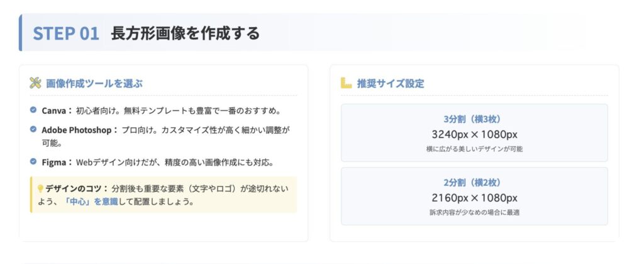This screenshot has width=644, height=264.
Task: Click the check bullet before Adobe Photoshop
Action: click(33, 129)
